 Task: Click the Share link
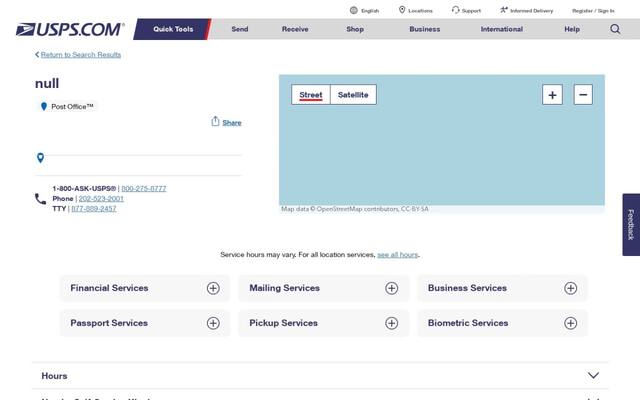[x=232, y=122]
